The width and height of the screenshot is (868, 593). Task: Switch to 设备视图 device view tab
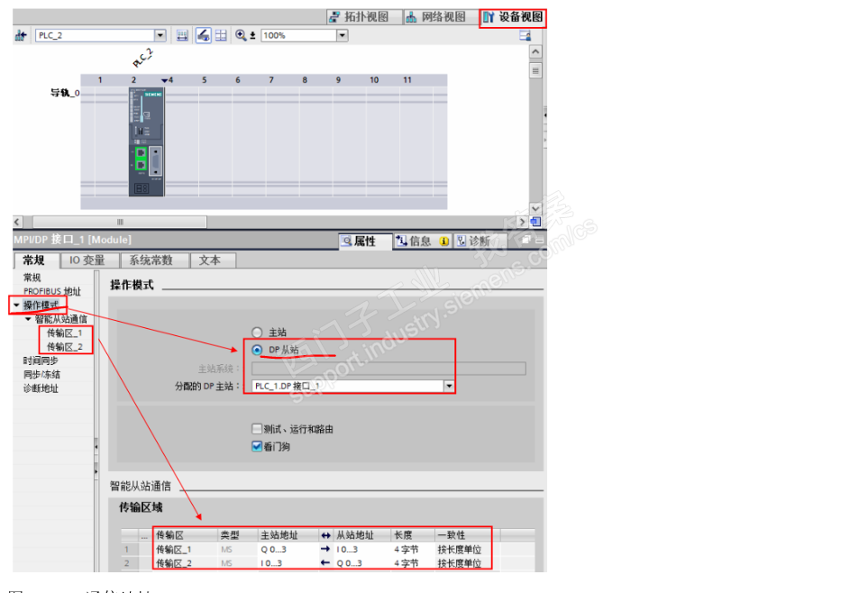513,17
